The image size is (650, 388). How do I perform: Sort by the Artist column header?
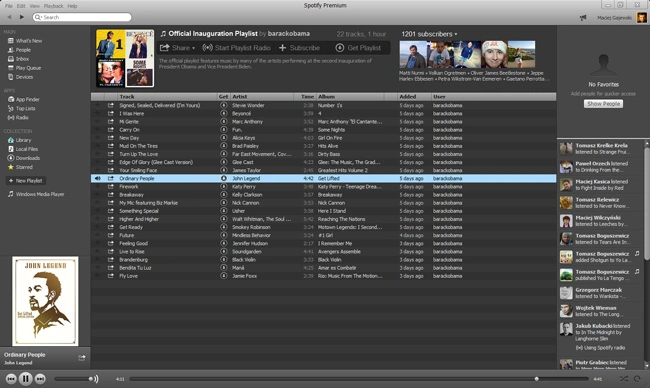(x=262, y=97)
